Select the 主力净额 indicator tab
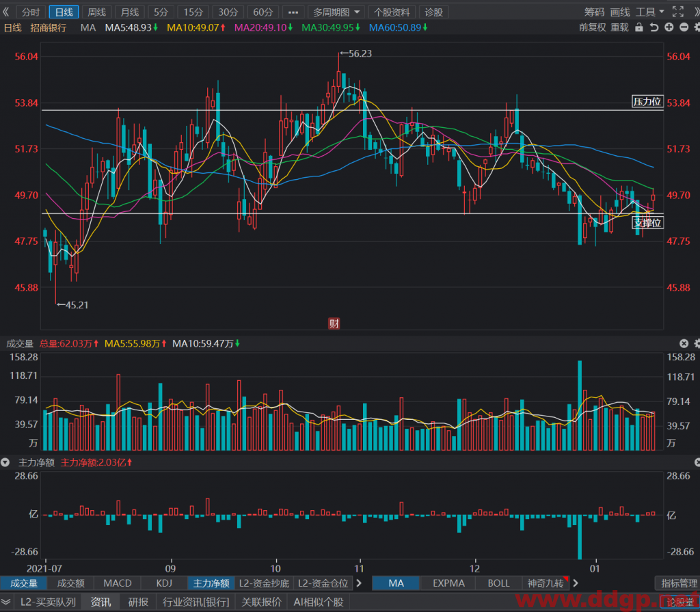This screenshot has width=700, height=612. coord(211,583)
